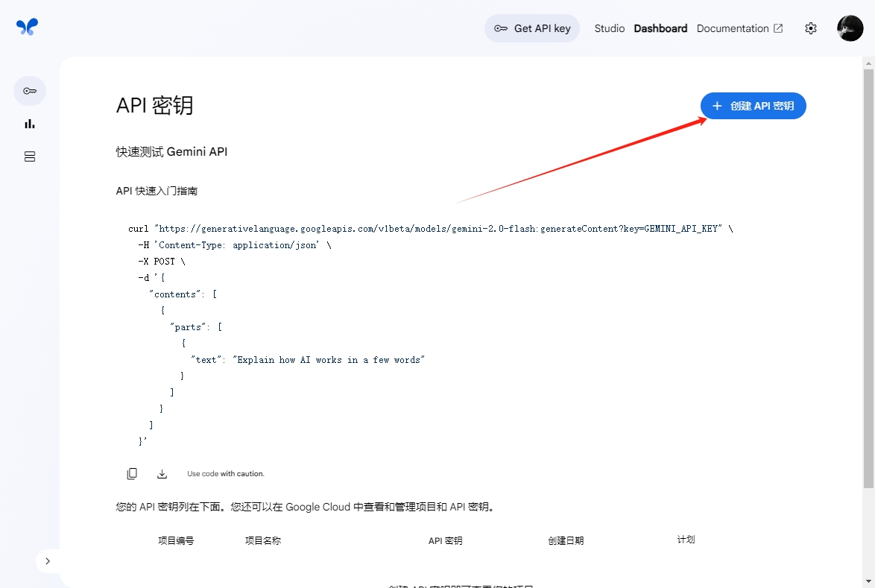Download the curl code snippet
This screenshot has width=875, height=588.
click(162, 474)
